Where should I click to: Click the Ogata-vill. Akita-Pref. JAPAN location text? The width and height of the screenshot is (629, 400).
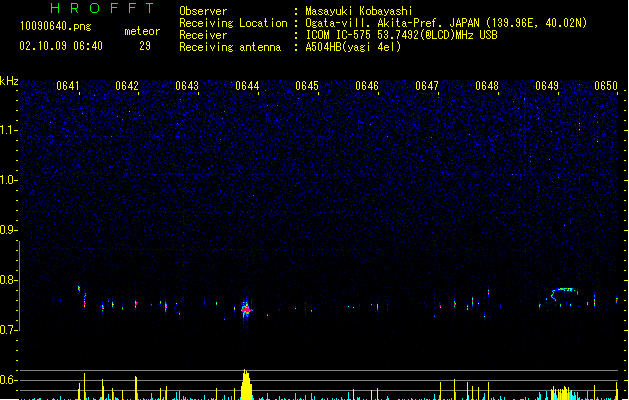pyautogui.click(x=446, y=23)
